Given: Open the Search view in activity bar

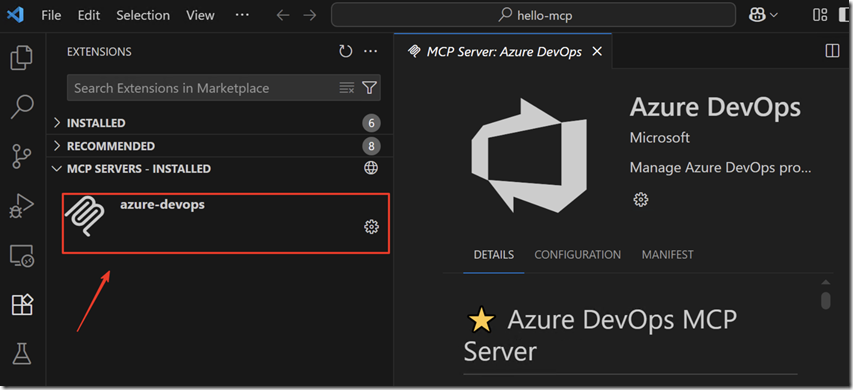Looking at the screenshot, I should (22, 107).
